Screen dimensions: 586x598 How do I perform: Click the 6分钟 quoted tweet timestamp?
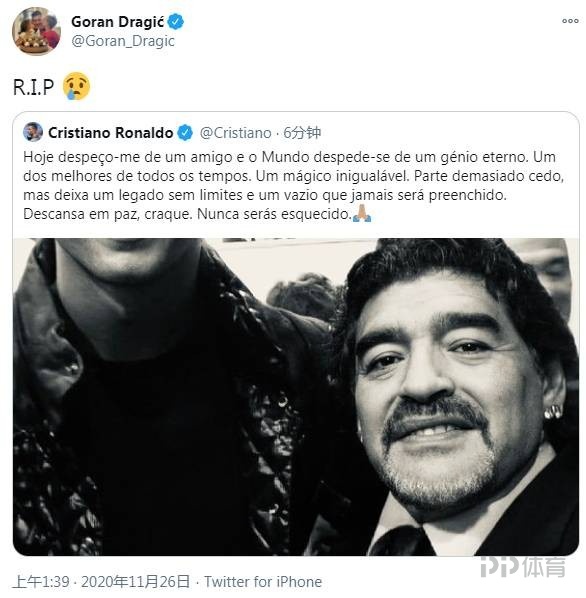[302, 133]
